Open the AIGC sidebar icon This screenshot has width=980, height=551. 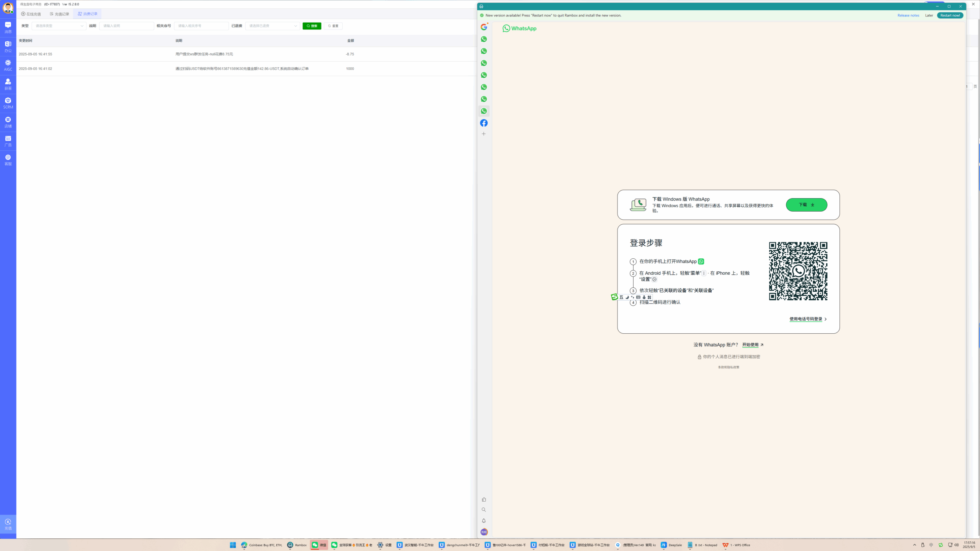(8, 65)
